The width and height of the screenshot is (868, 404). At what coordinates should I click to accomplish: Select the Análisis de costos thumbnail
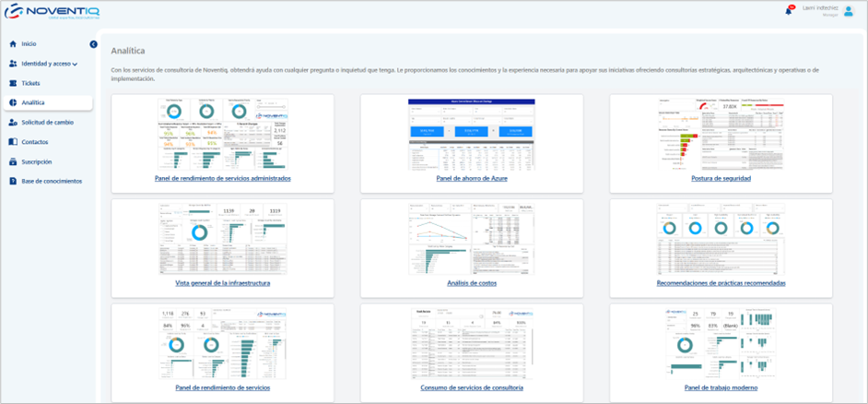point(471,239)
